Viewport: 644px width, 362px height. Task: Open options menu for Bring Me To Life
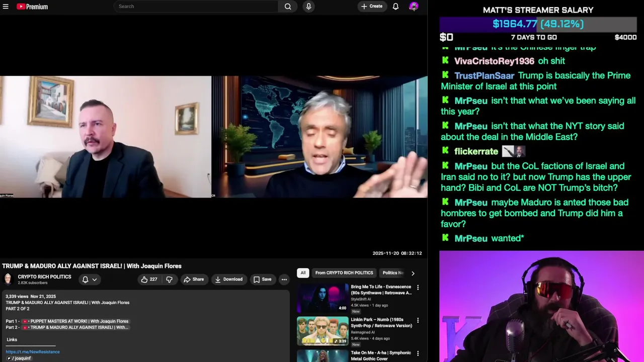coord(418,288)
